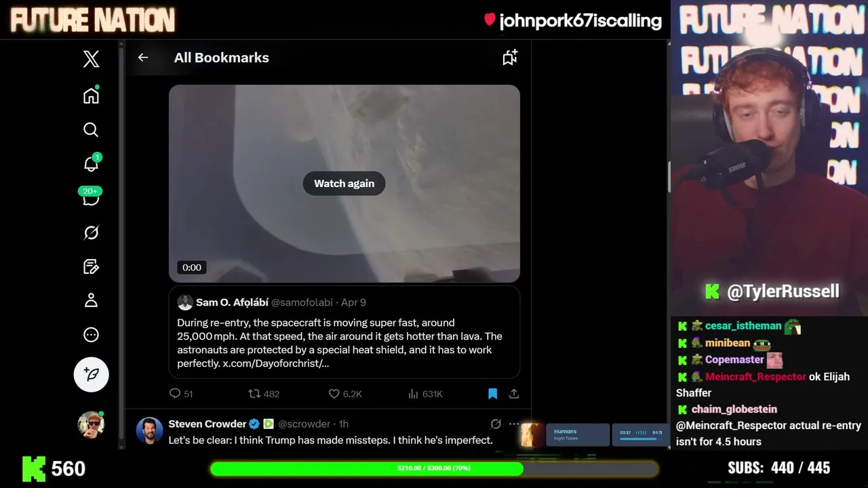Click chat username minibean
Viewport: 868px width, 488px height.
728,343
